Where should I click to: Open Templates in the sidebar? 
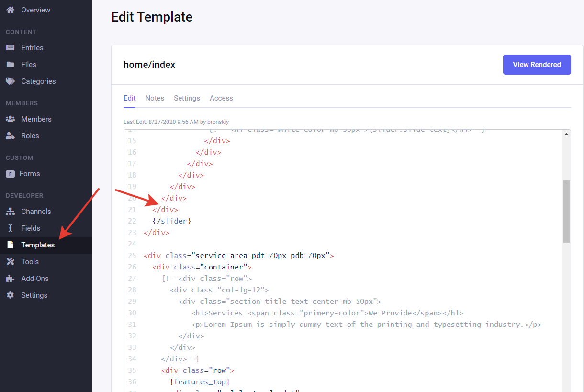pos(38,245)
